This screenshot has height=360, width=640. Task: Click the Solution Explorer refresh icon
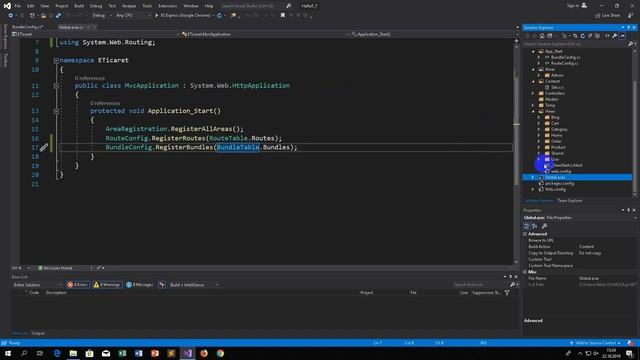(582, 36)
